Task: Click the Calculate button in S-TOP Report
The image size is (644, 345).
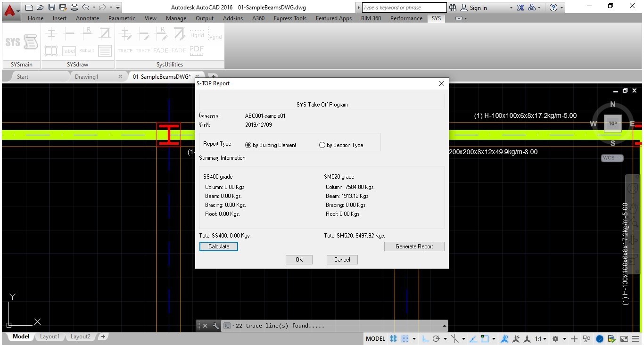Action: point(219,246)
